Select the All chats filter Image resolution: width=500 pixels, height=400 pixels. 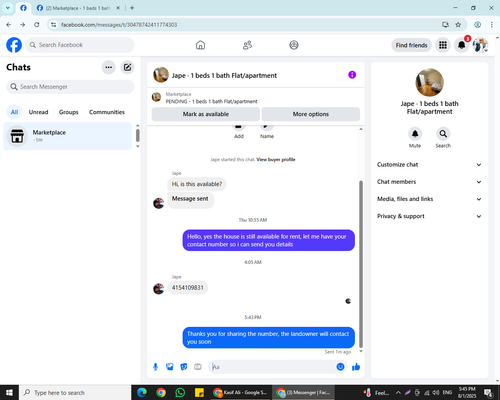pyautogui.click(x=14, y=112)
